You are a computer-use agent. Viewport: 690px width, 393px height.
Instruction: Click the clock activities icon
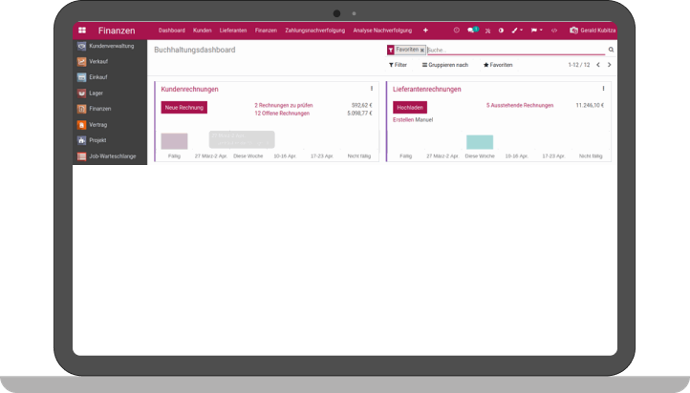pyautogui.click(x=456, y=30)
